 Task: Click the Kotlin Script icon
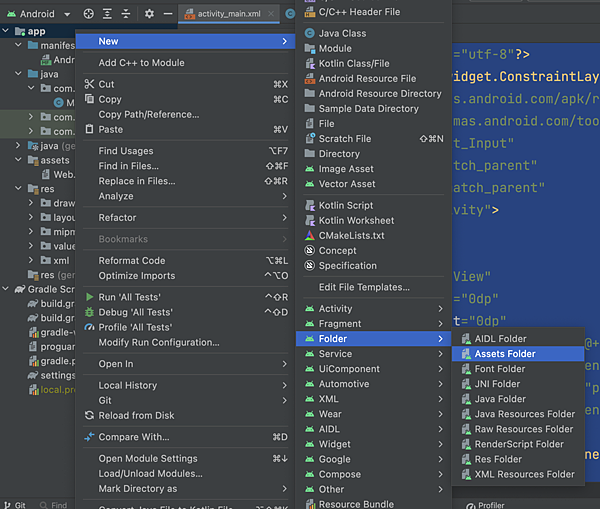[x=310, y=206]
